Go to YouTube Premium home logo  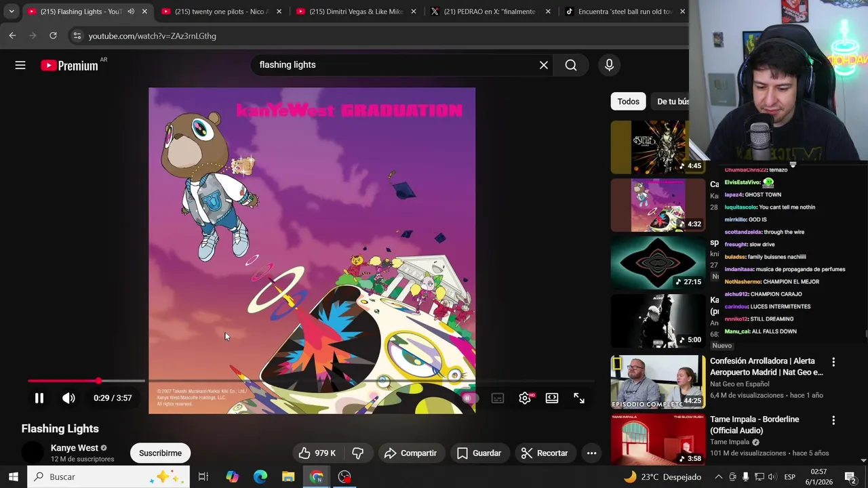click(69, 65)
